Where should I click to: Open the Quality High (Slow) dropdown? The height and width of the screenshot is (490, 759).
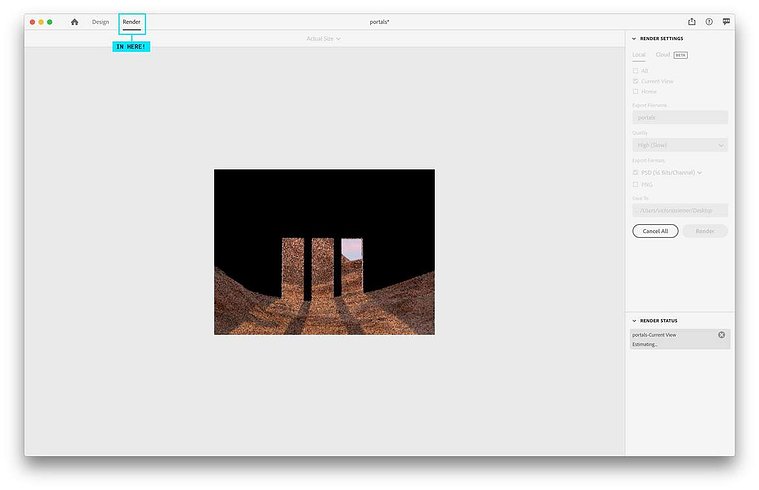point(680,145)
